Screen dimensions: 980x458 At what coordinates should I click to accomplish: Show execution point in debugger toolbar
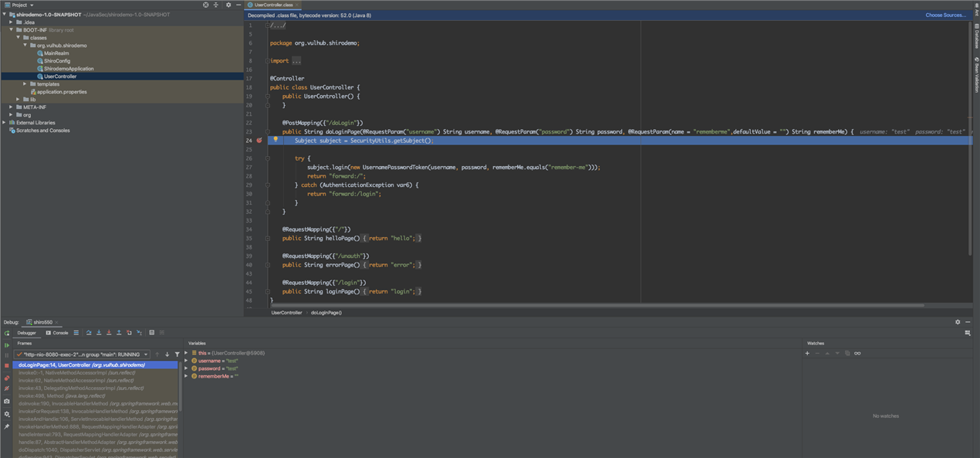(x=76, y=333)
